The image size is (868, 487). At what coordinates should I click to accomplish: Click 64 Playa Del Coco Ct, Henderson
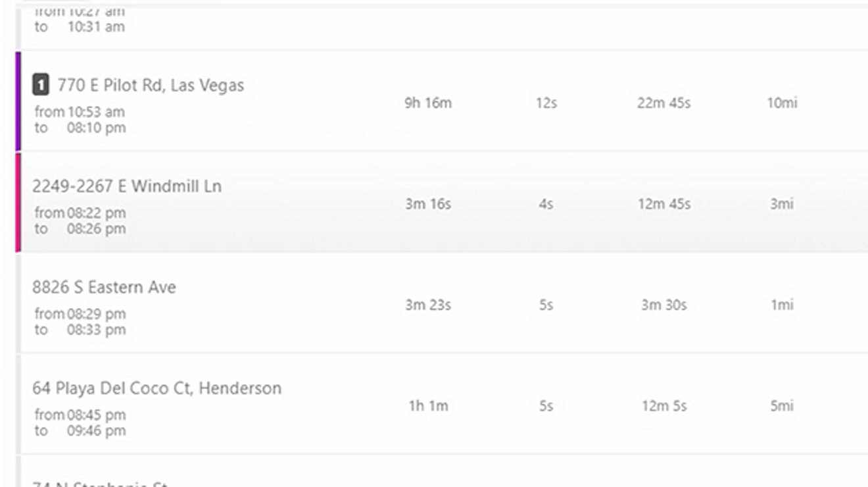point(158,388)
